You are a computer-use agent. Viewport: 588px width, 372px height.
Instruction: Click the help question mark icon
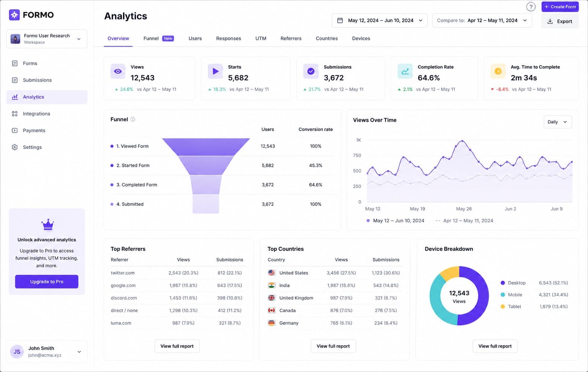tap(531, 7)
